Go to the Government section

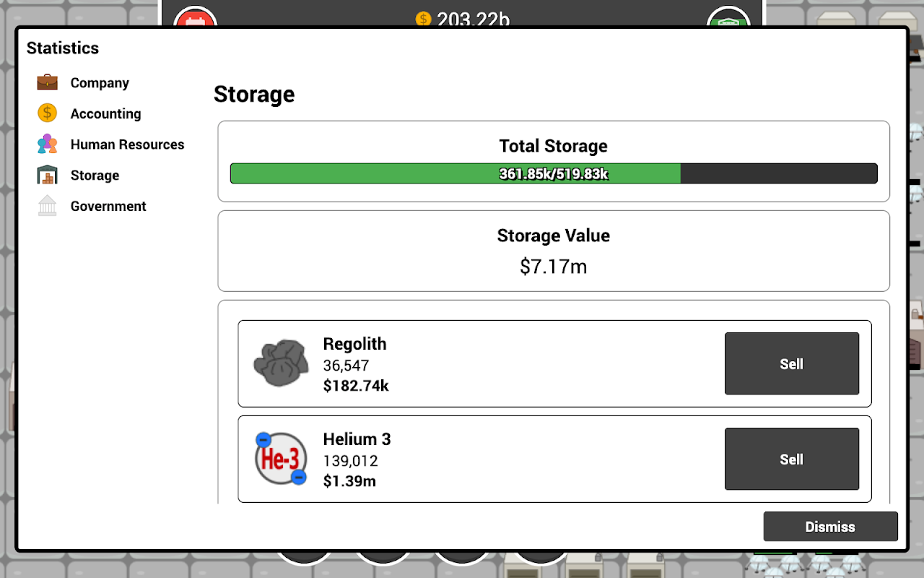pyautogui.click(x=108, y=207)
